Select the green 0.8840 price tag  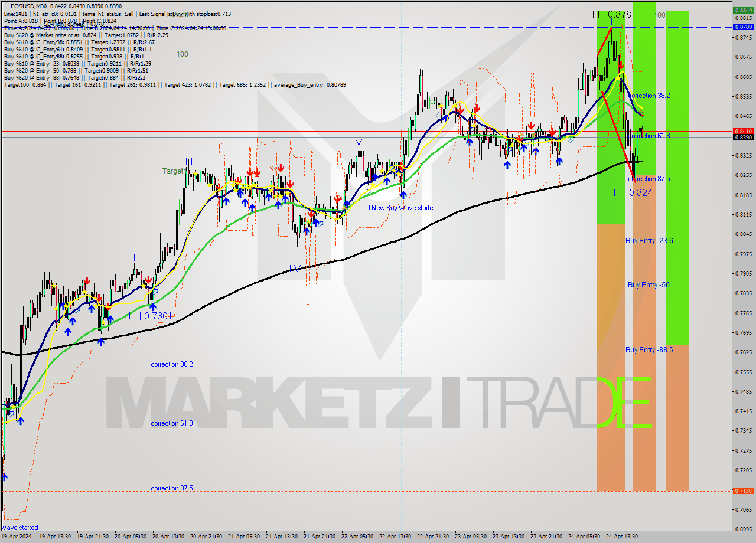(x=742, y=10)
